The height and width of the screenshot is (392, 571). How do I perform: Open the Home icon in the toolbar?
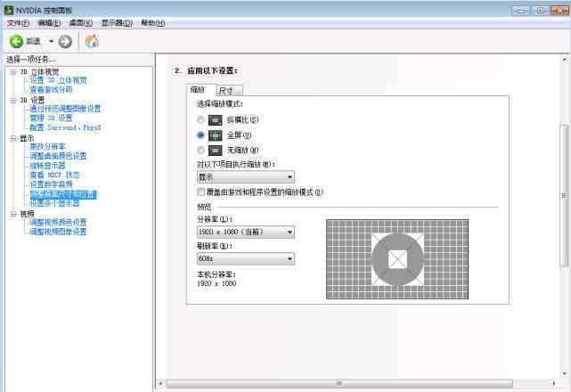(92, 41)
